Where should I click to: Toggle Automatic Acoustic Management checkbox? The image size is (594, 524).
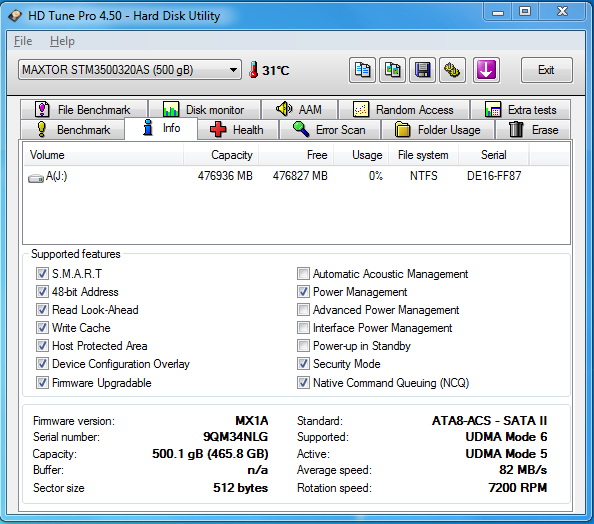(x=303, y=274)
